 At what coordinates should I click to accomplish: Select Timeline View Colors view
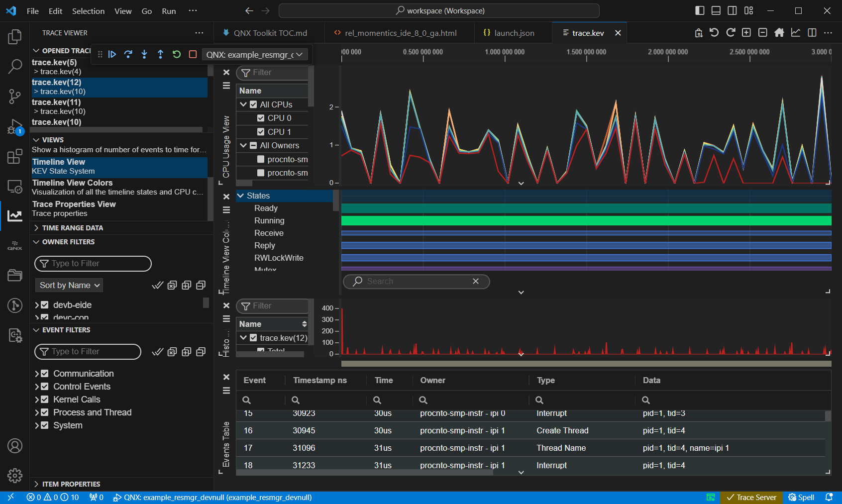click(118, 187)
